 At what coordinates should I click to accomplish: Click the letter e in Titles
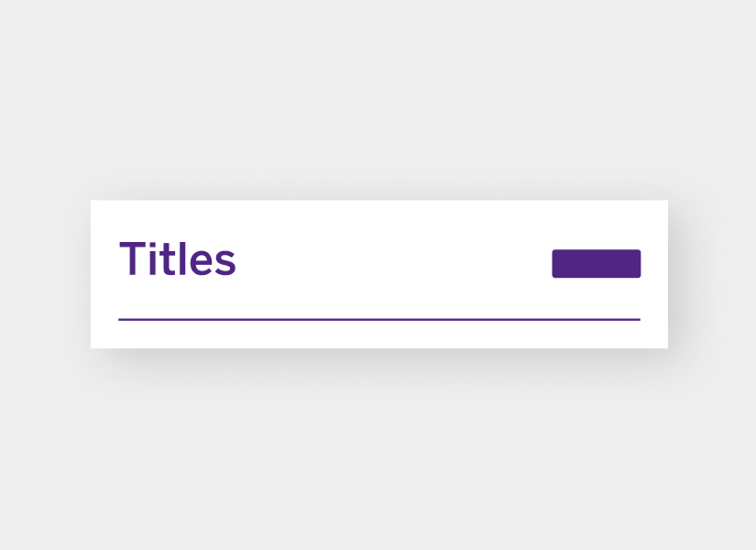coord(201,262)
